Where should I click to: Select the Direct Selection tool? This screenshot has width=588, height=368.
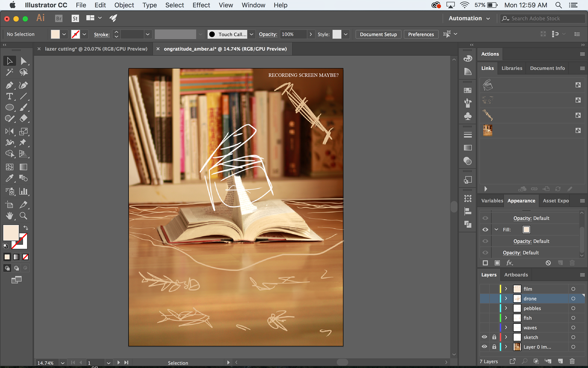23,61
